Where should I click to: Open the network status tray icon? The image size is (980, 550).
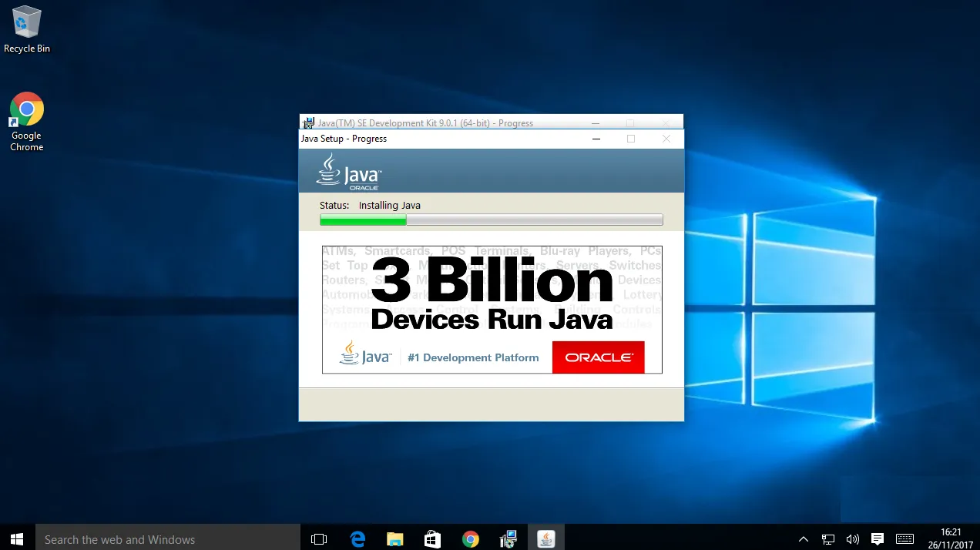click(x=828, y=539)
